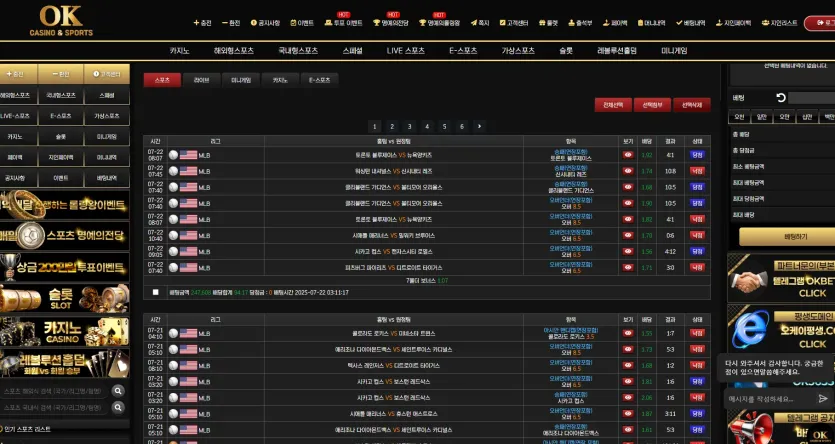Click the 오천 amount button in bet slip
The width and height of the screenshot is (835, 444).
coord(739,117)
